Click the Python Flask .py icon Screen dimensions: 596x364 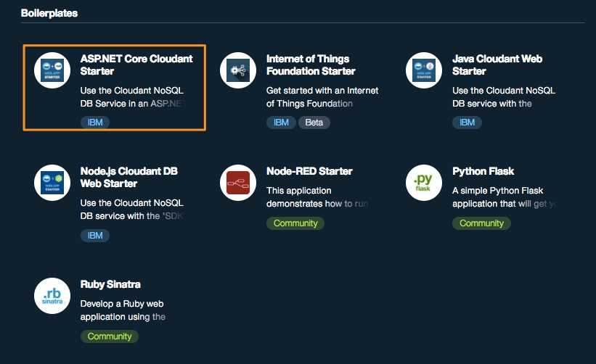pyautogui.click(x=424, y=183)
